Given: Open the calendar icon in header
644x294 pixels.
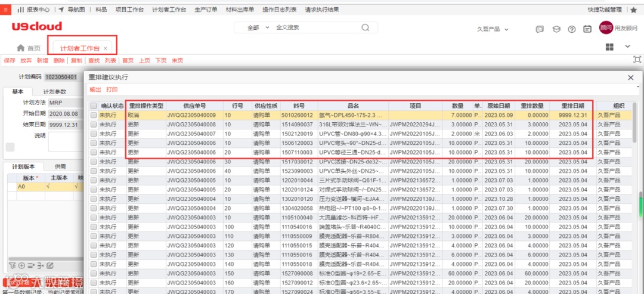Looking at the screenshot, I should (x=588, y=29).
